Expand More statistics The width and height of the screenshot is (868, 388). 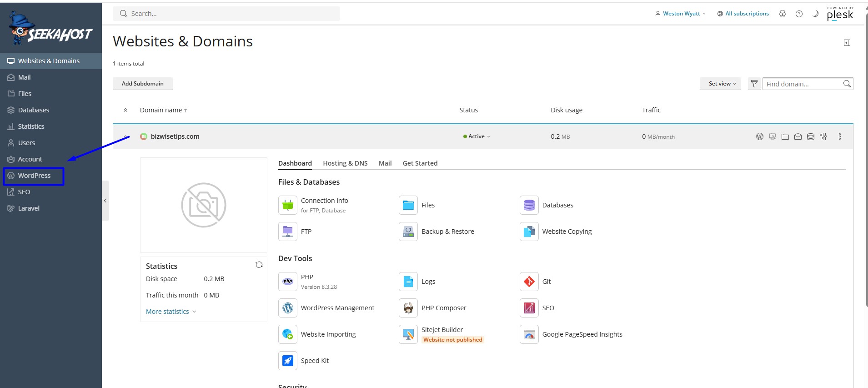pyautogui.click(x=171, y=312)
